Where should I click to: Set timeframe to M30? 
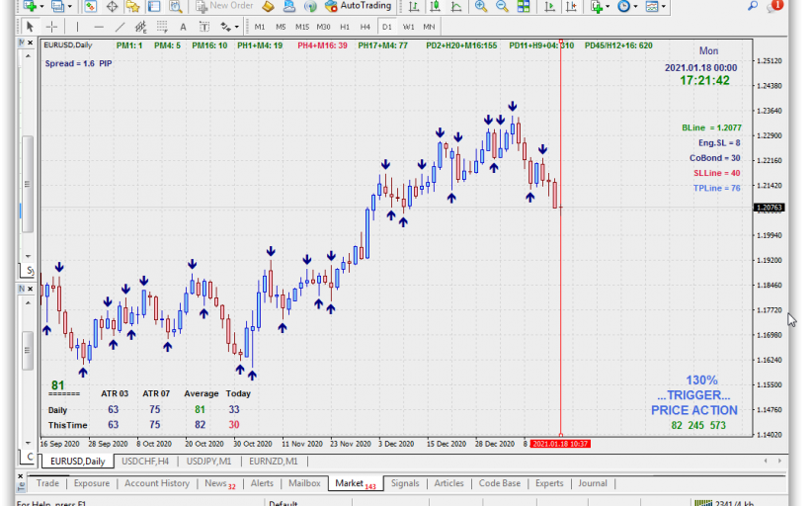pyautogui.click(x=323, y=27)
